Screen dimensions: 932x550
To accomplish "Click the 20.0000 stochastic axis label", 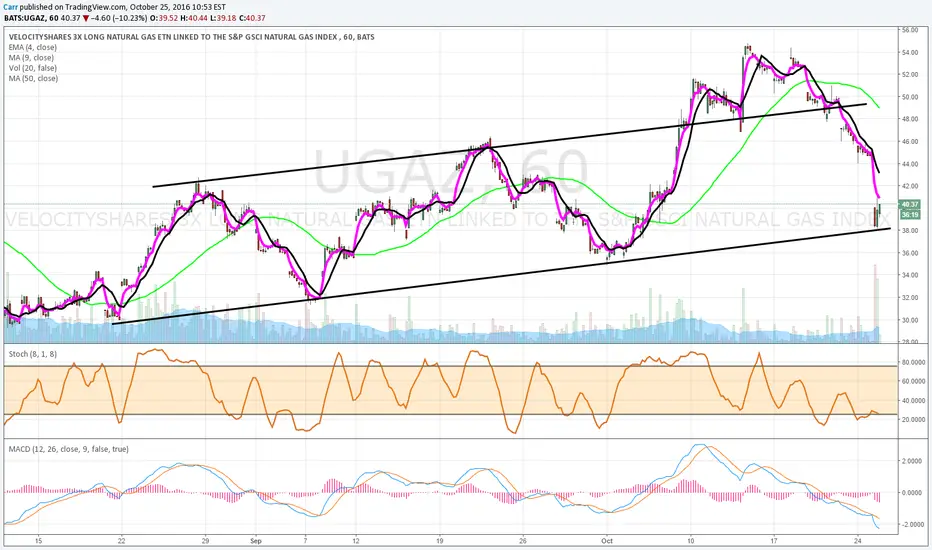I will [913, 420].
